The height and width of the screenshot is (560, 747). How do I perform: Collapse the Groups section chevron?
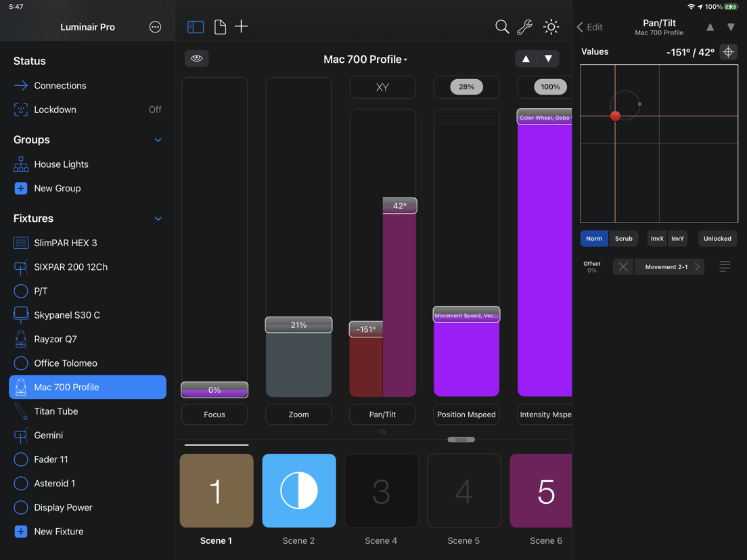pyautogui.click(x=158, y=140)
